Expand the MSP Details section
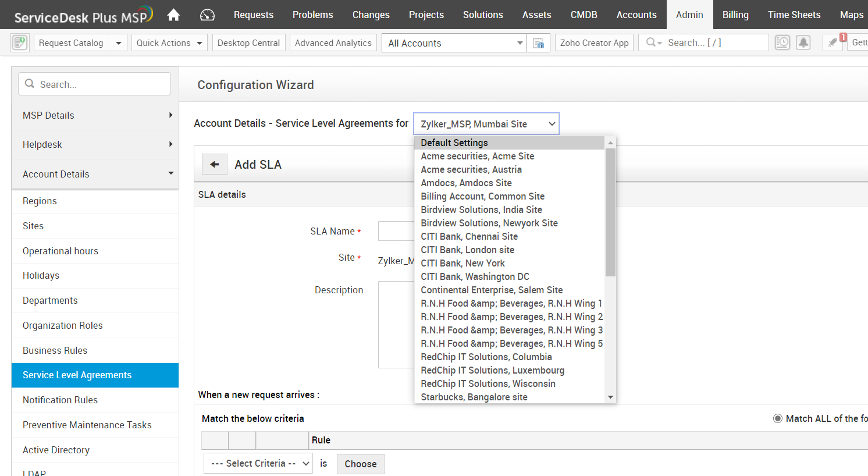The height and width of the screenshot is (476, 868). (95, 115)
